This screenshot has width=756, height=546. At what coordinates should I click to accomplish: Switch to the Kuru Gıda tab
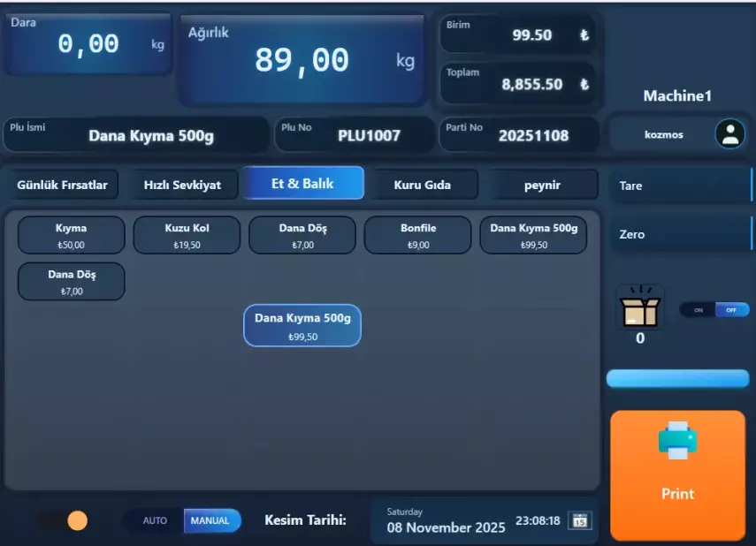click(422, 185)
